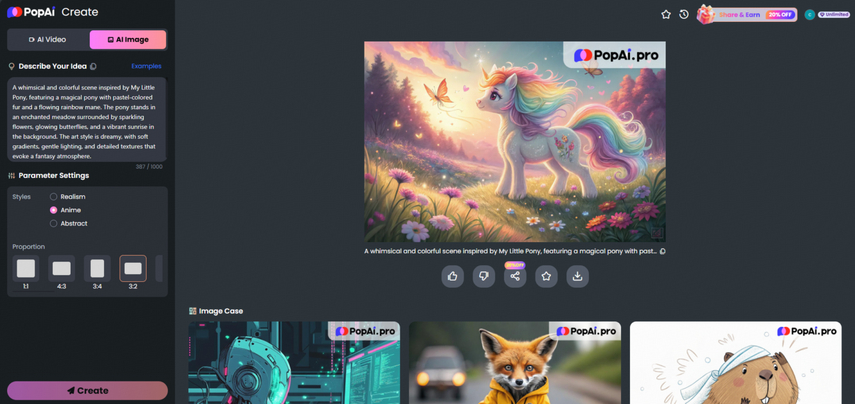Screen dimensions: 855x404
Task: Open the Share & Earn 20% OFF banner
Action: pos(747,15)
